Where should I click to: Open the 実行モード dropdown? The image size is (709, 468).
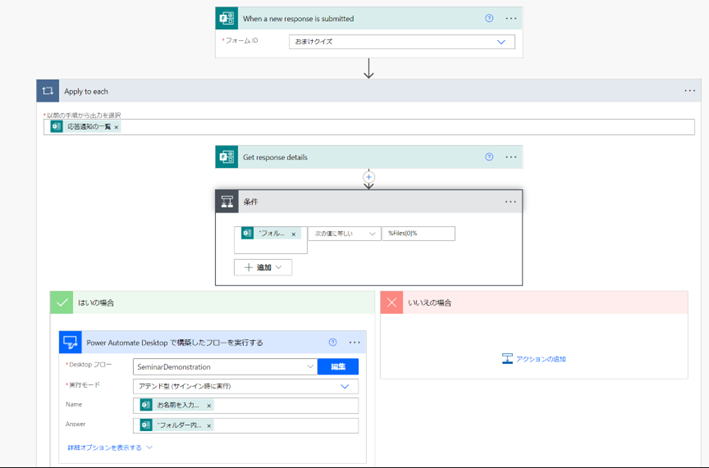click(246, 387)
